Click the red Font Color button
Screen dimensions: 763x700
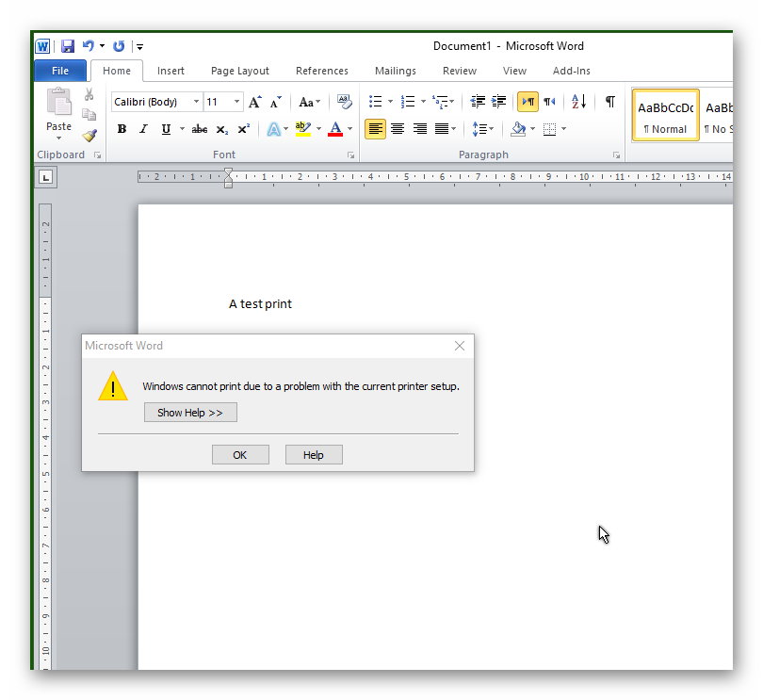coord(335,129)
